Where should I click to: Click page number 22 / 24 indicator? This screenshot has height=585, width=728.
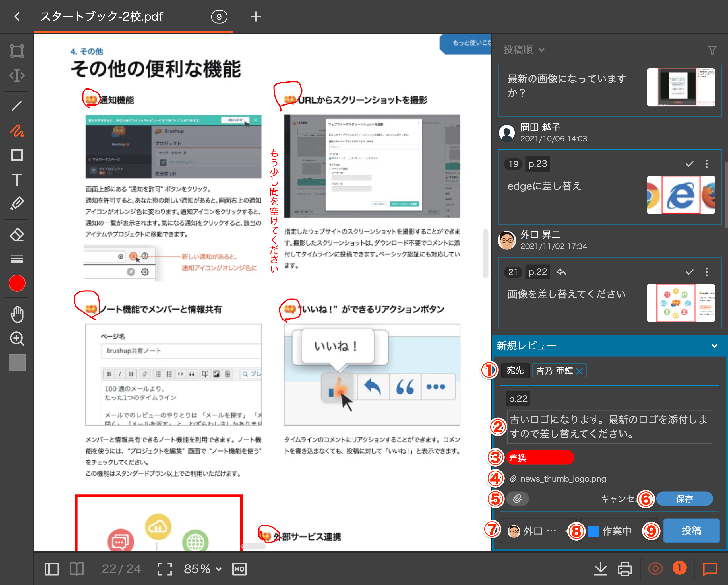click(x=121, y=569)
